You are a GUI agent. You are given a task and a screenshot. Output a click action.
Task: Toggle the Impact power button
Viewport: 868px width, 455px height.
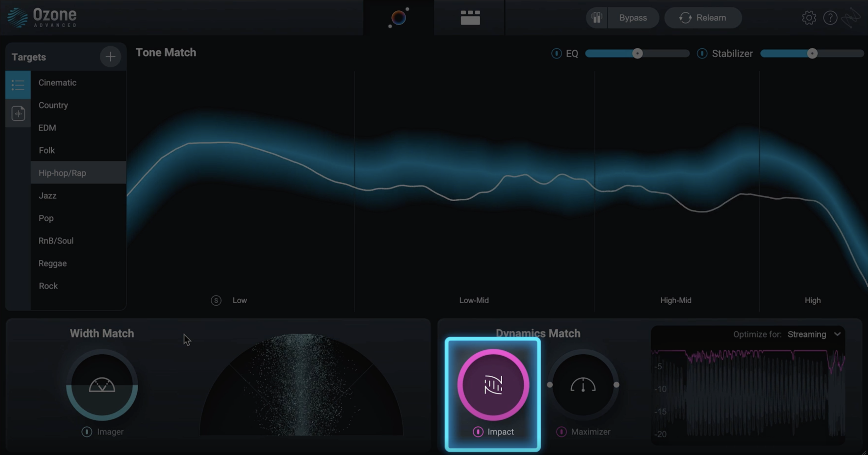pos(478,431)
